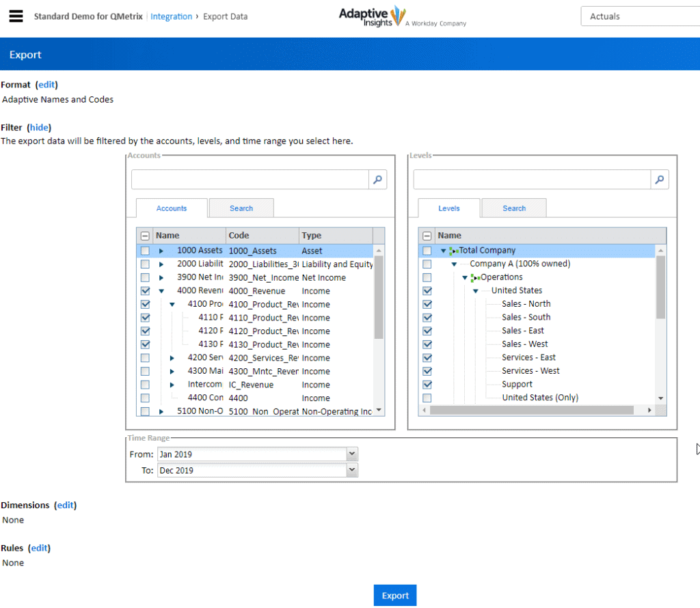Enable the United States (Only) level checkbox
Image resolution: width=700 pixels, height=608 pixels.
(x=427, y=397)
